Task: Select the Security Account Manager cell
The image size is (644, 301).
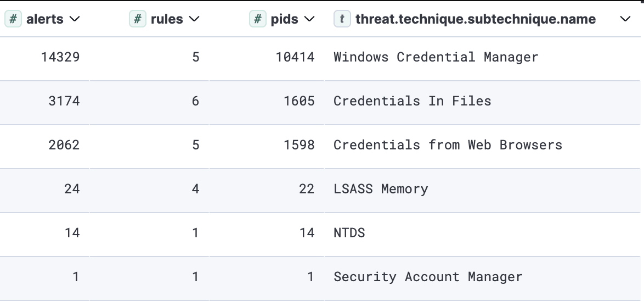Action: (427, 277)
